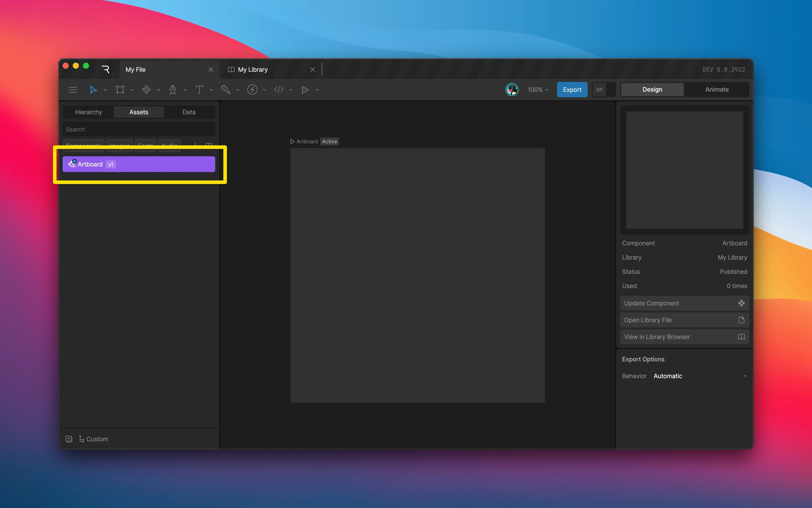Expand the play button options arrow
Screen dimensions: 812x508
(317, 90)
